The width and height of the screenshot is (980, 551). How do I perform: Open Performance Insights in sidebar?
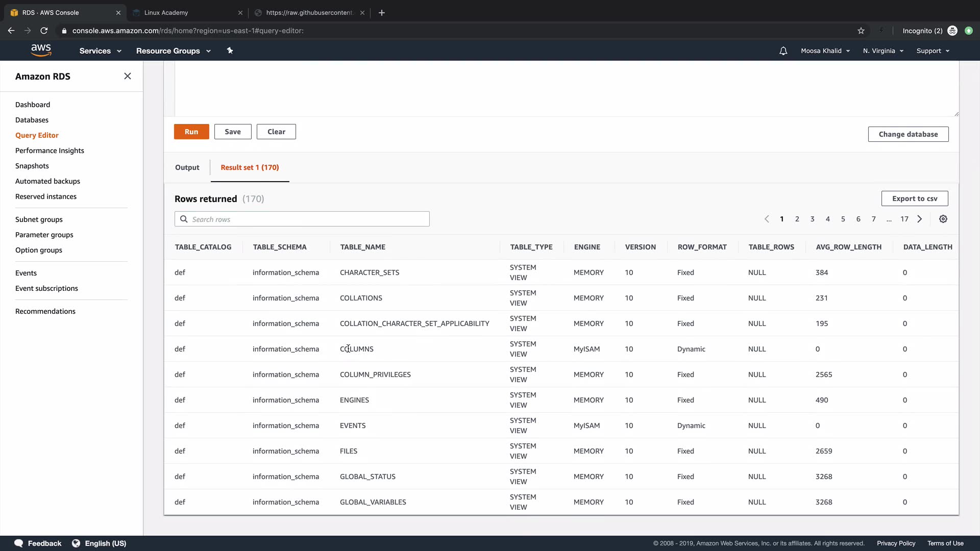pyautogui.click(x=50, y=151)
